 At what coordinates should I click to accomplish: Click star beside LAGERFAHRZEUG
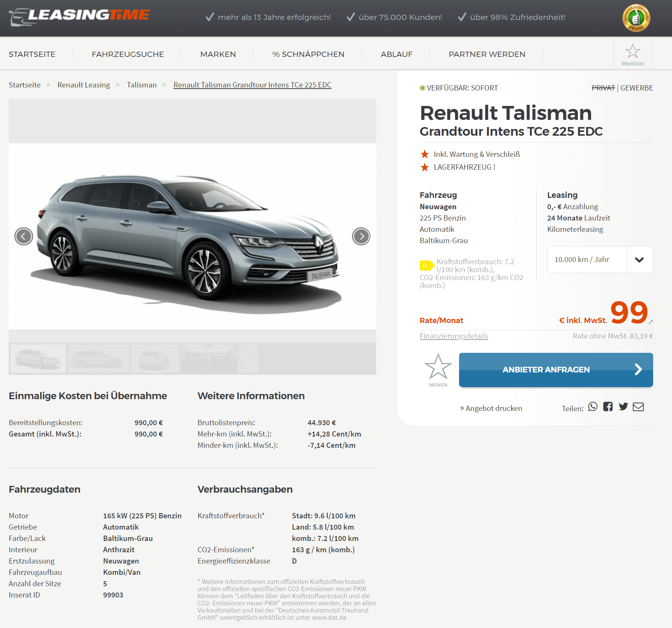(x=424, y=167)
